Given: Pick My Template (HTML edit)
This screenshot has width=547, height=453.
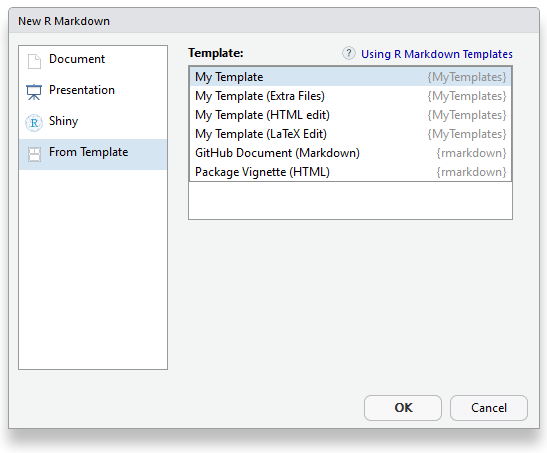Looking at the screenshot, I should tap(351, 115).
